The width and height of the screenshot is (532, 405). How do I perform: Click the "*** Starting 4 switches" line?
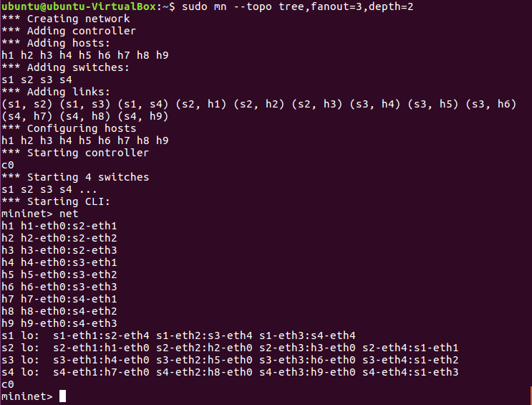[75, 177]
